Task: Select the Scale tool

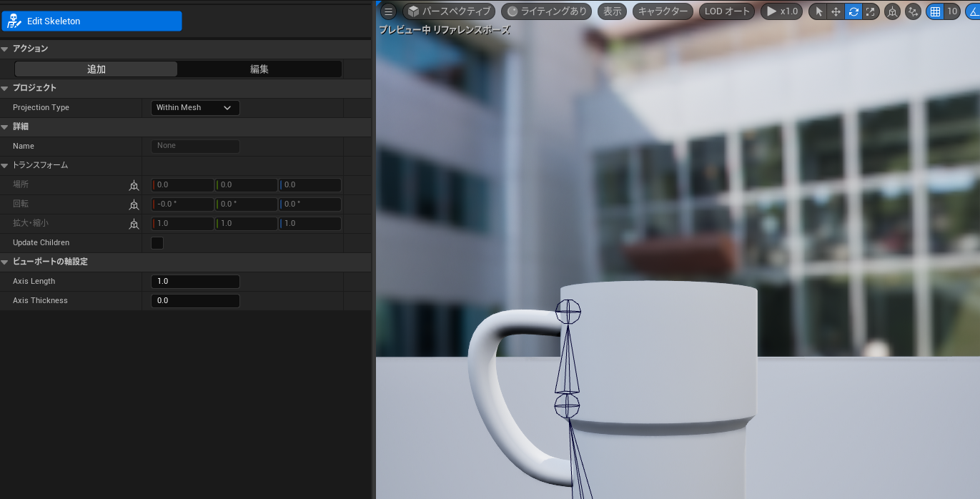Action: pos(871,11)
